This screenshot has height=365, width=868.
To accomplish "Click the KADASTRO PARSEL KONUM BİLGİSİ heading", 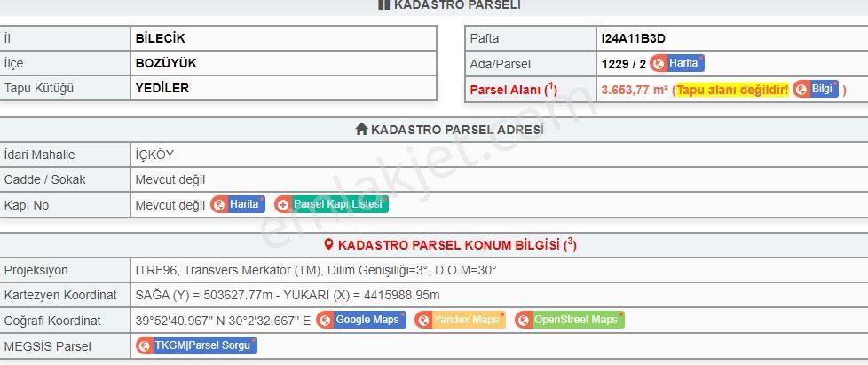I will [457, 245].
